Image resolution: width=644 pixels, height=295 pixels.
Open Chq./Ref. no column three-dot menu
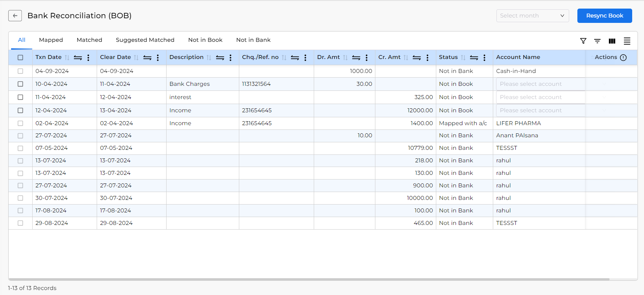(x=305, y=58)
